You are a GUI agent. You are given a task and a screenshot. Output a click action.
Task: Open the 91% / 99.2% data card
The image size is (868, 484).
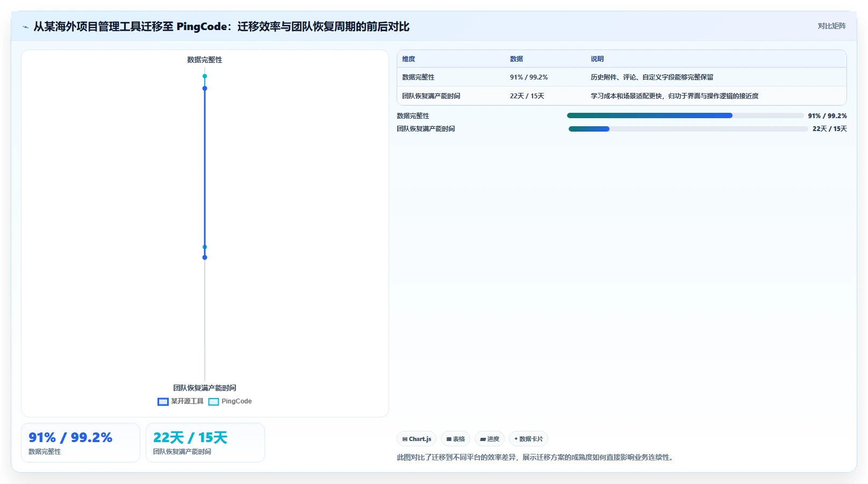pyautogui.click(x=81, y=443)
